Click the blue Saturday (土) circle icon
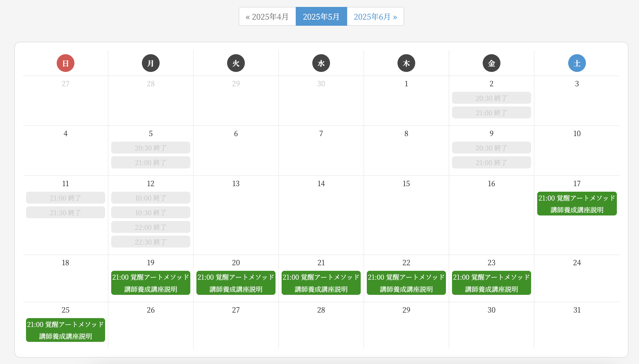Image resolution: width=639 pixels, height=364 pixels. pyautogui.click(x=577, y=63)
